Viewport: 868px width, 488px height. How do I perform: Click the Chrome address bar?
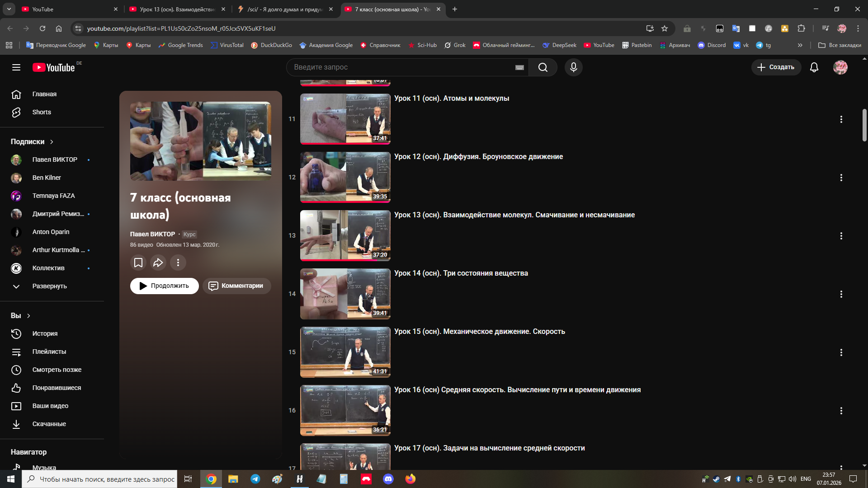[x=362, y=28]
